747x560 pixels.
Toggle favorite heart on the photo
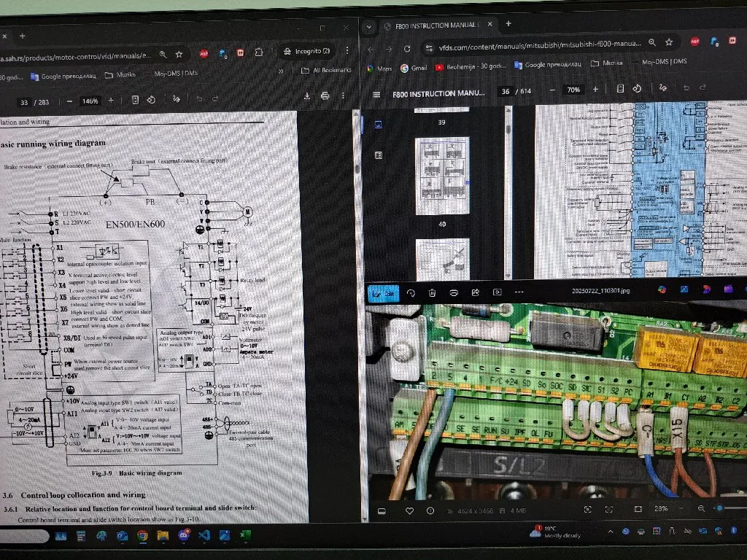pos(409,510)
